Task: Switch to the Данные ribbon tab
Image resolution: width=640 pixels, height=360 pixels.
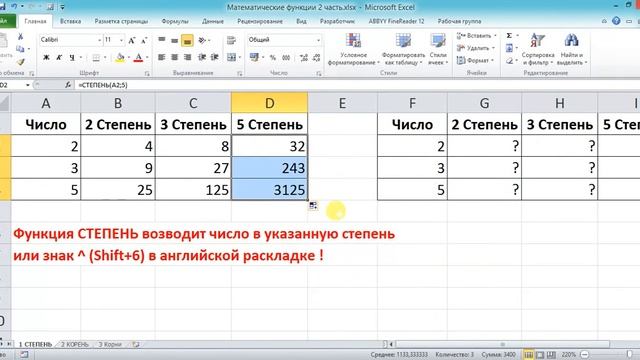Action: click(213, 21)
